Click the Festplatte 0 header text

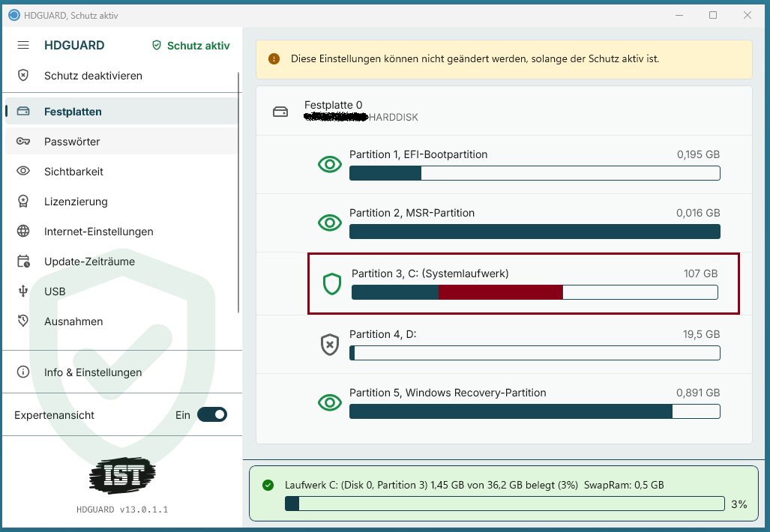pos(334,105)
